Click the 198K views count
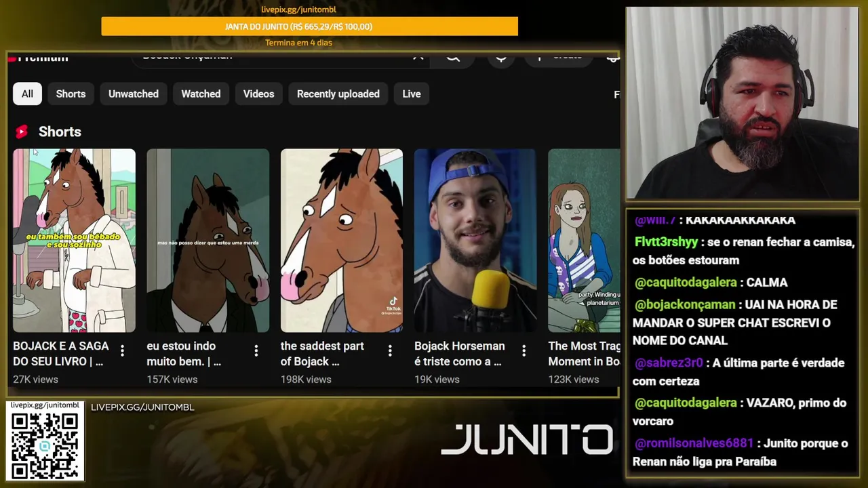 point(306,380)
